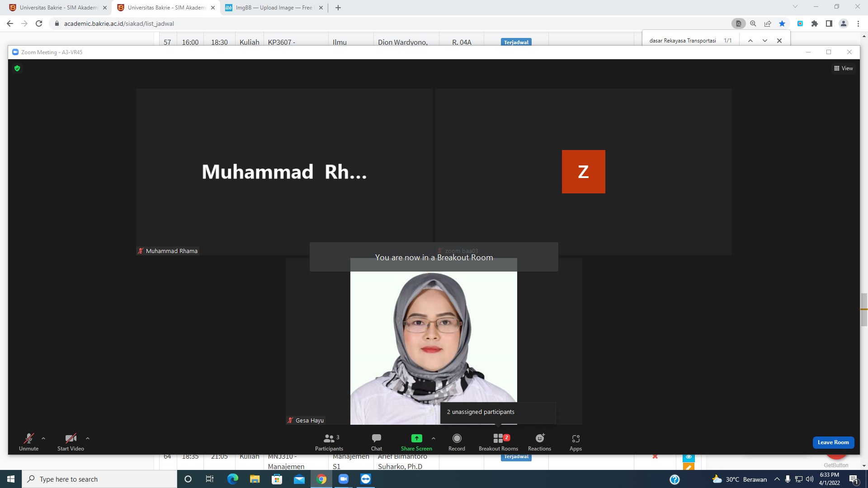868x488 pixels.
Task: Open the Chrome zoom magnifier icon
Action: click(753, 23)
